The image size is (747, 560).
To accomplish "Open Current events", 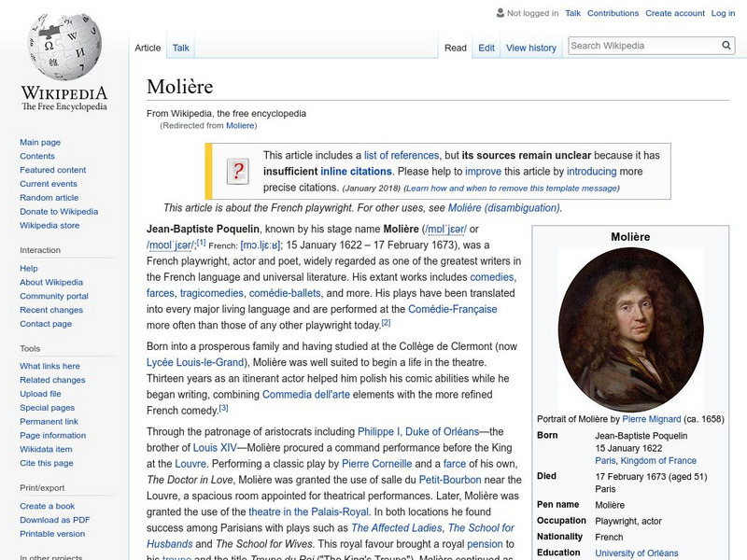I will click(x=49, y=183).
